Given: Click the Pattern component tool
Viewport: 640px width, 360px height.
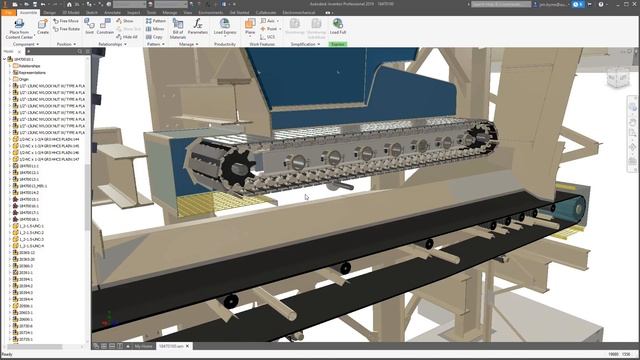Looking at the screenshot, I should [156, 21].
